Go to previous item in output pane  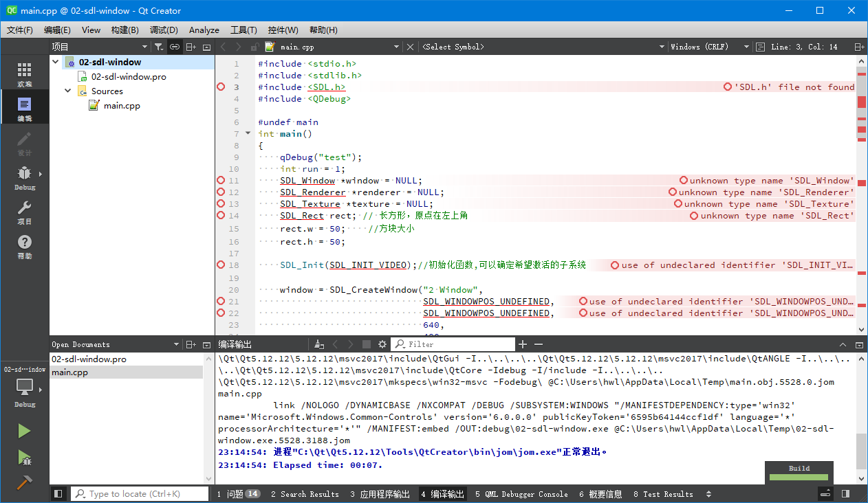(x=336, y=344)
